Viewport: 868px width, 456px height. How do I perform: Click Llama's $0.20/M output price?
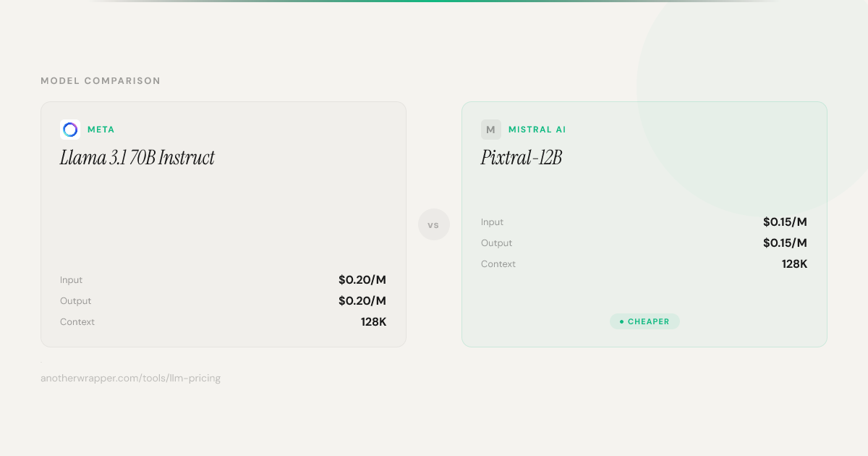point(362,301)
